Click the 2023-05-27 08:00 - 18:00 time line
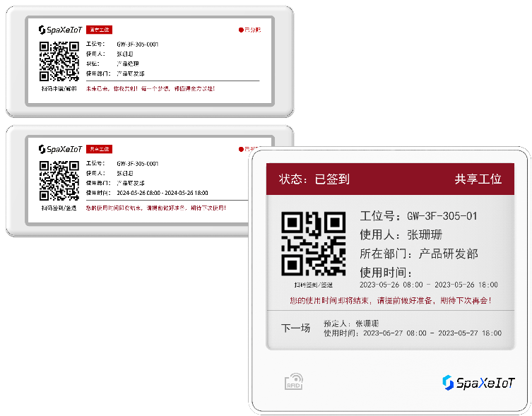This screenshot has height=416, width=532. click(413, 333)
